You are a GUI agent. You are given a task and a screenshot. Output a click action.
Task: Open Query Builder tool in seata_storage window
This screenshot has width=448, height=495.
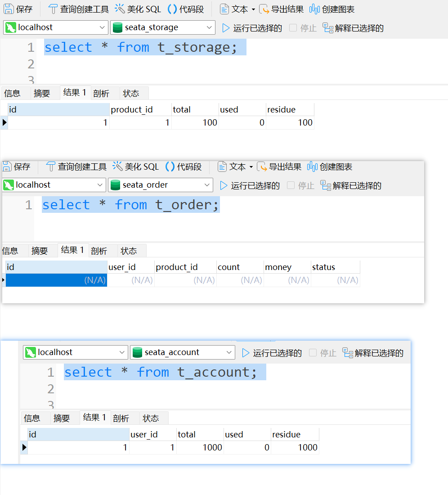tap(79, 9)
